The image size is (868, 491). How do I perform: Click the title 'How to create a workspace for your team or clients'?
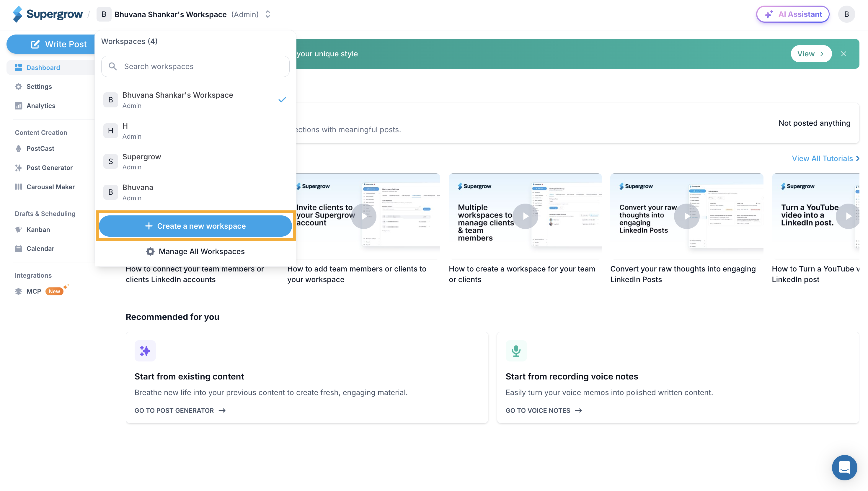(522, 274)
